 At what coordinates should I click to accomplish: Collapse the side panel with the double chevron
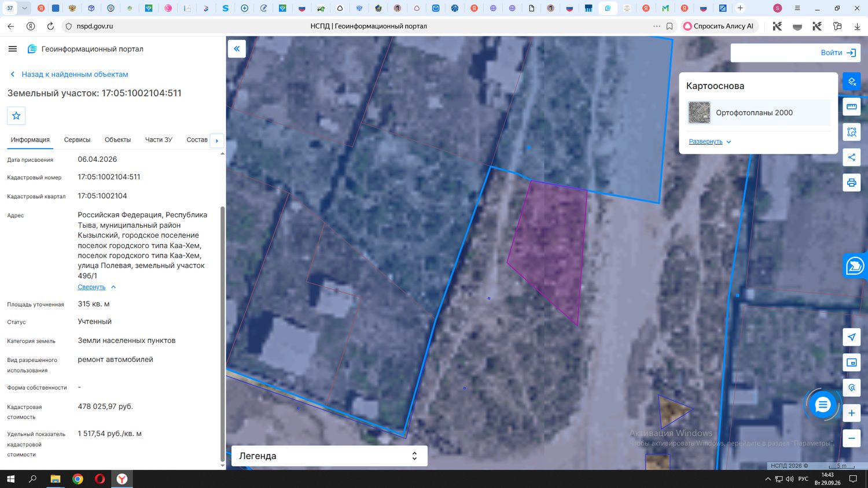point(237,49)
